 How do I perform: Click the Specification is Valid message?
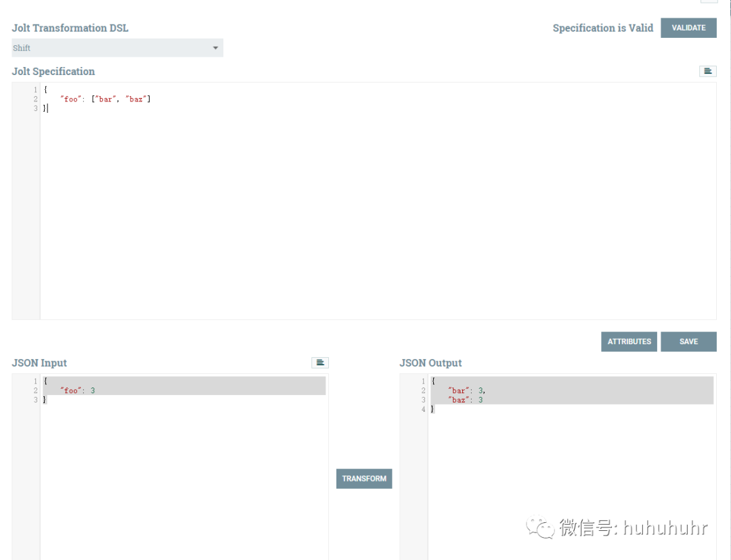click(x=603, y=28)
